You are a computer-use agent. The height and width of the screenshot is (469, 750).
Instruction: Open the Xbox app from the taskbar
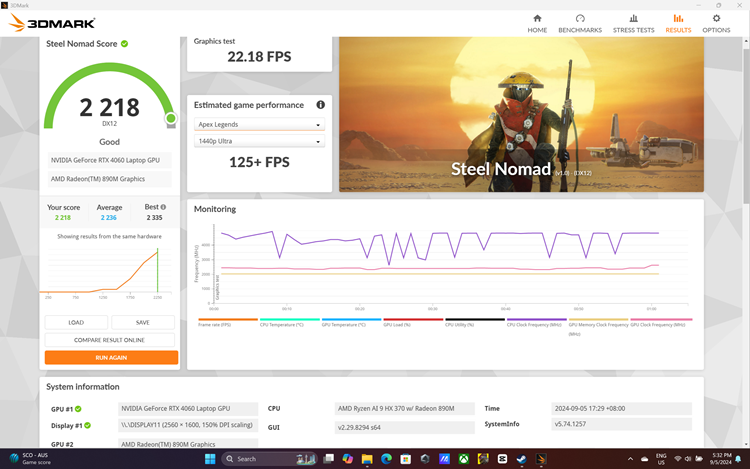coord(463,459)
